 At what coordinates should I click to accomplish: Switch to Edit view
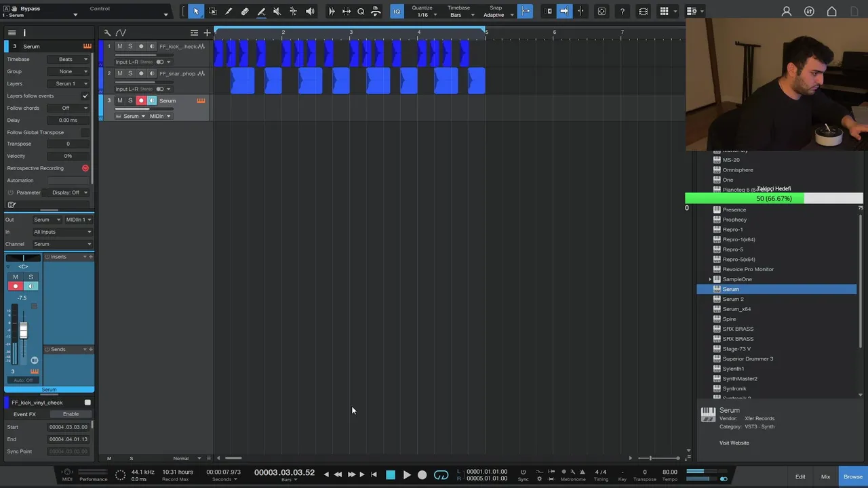click(x=800, y=476)
